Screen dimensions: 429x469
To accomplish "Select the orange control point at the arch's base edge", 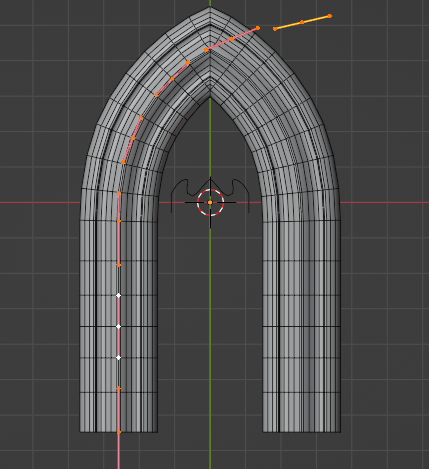I will click(x=119, y=432).
